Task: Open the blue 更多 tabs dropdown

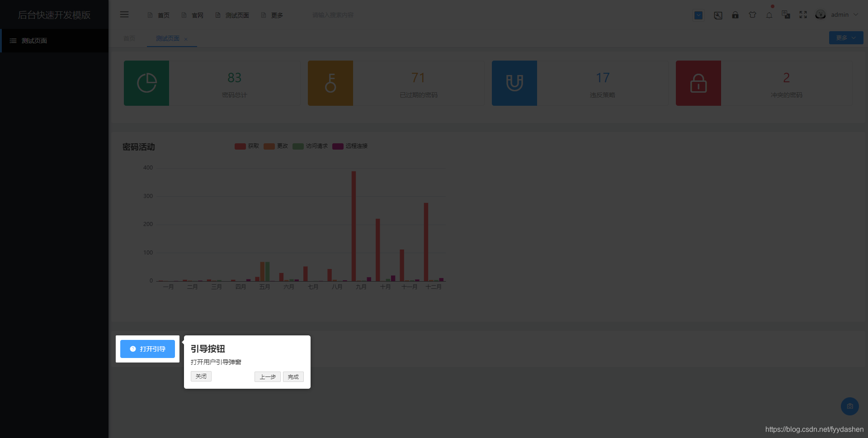Action: (846, 38)
